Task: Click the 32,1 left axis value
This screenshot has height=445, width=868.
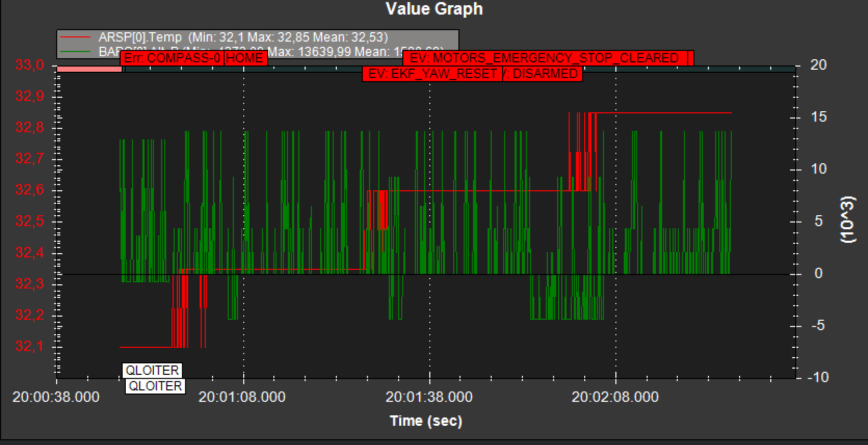Action: 29,346
